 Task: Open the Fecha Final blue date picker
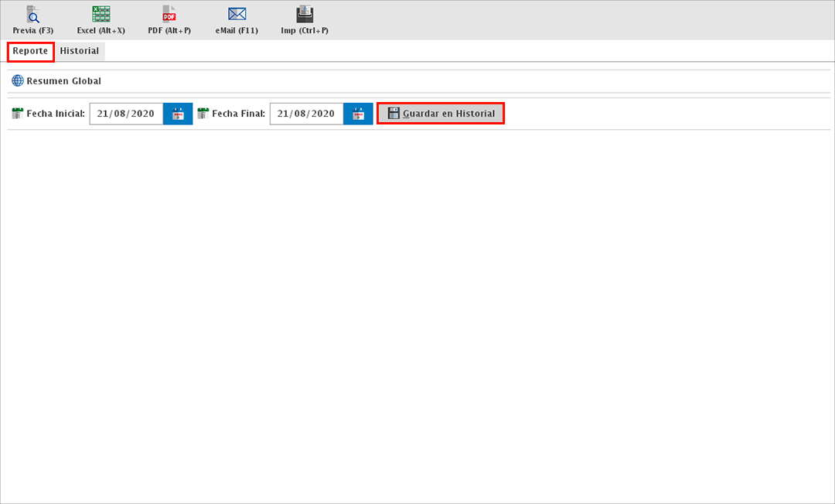tap(358, 114)
